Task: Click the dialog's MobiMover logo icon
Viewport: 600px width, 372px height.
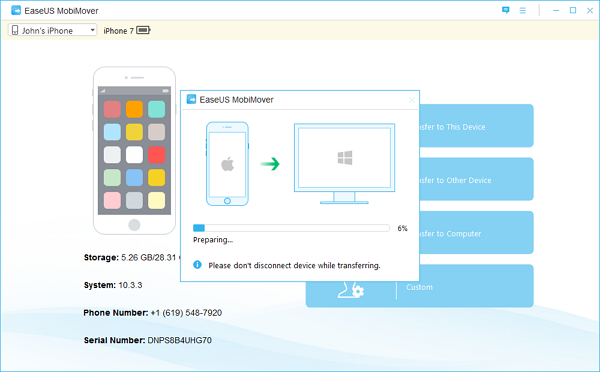Action: pyautogui.click(x=191, y=100)
